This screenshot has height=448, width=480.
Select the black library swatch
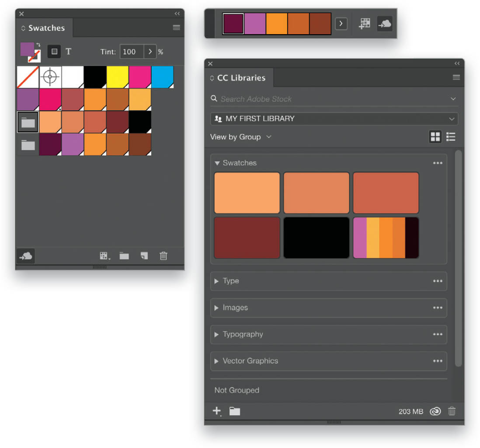(316, 238)
